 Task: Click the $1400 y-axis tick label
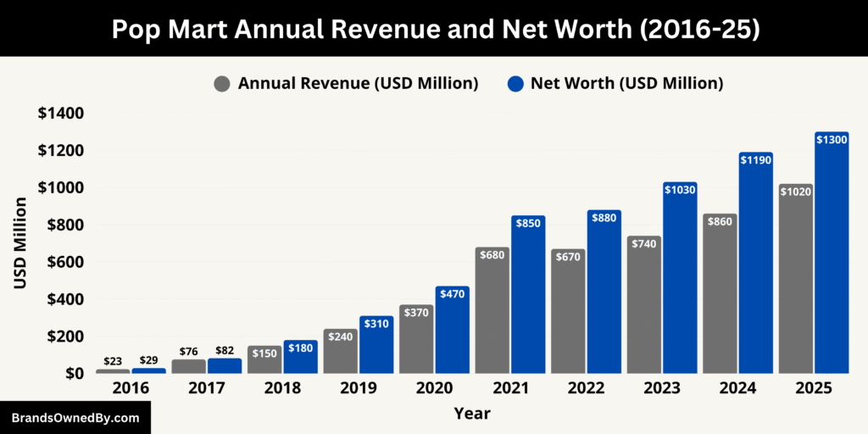point(60,114)
